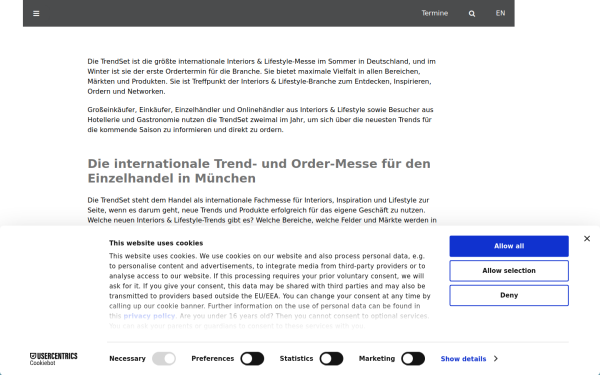Toggle the Necessary cookies switch

click(x=164, y=359)
